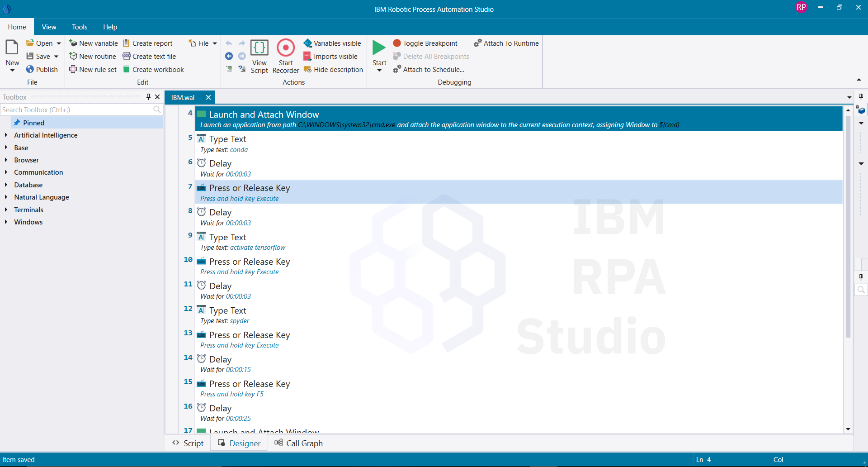Click the New script icon
The width and height of the screenshot is (868, 467).
[x=12, y=48]
